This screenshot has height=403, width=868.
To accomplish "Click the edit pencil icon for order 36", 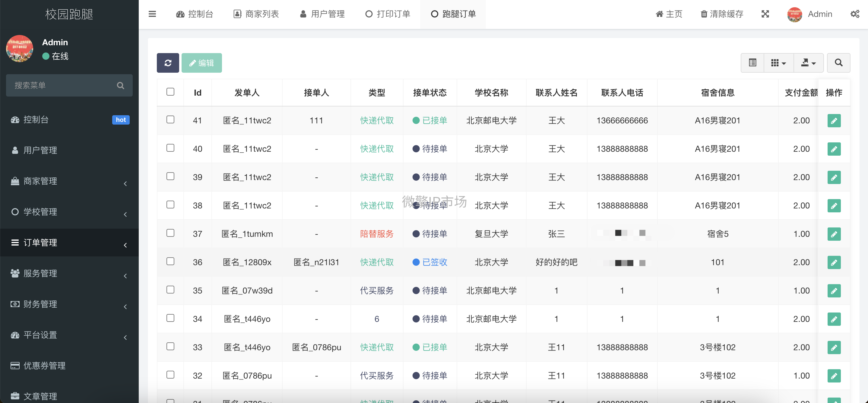I will [834, 262].
